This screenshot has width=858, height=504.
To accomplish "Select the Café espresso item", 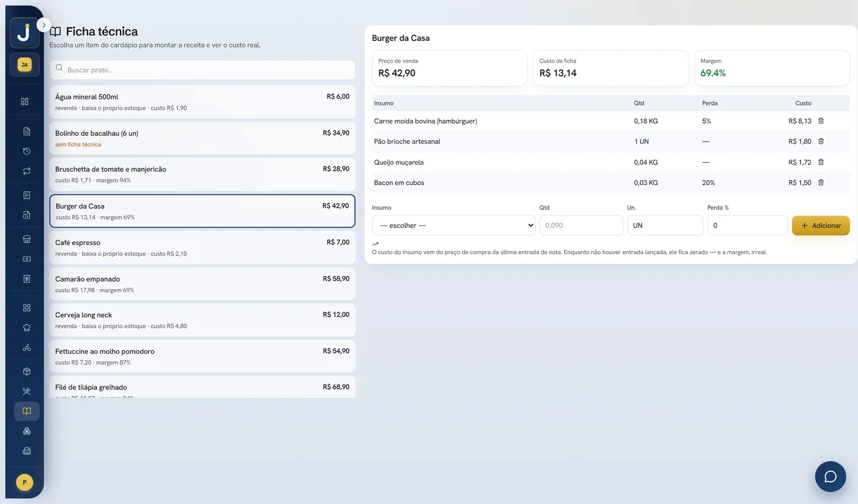I will tap(202, 247).
